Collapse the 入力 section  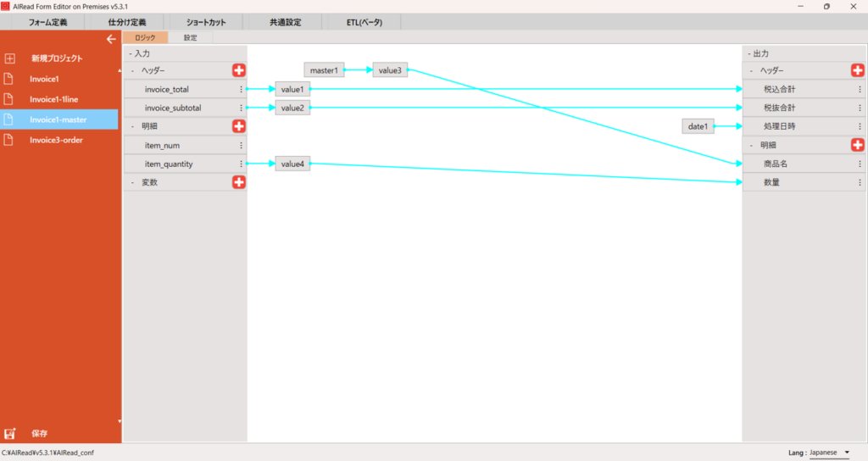click(x=131, y=53)
